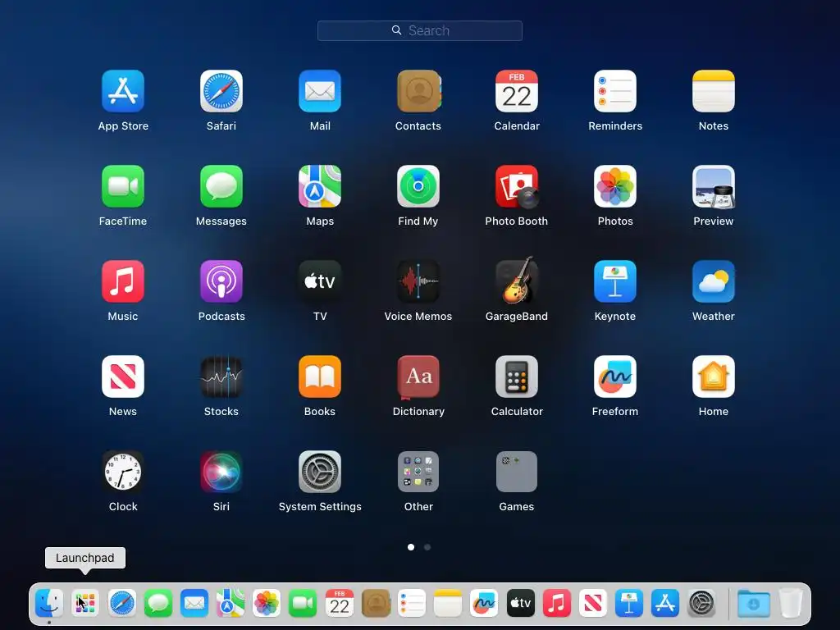The height and width of the screenshot is (630, 840).
Task: Activate Siri from Launchpad
Action: pos(221,472)
